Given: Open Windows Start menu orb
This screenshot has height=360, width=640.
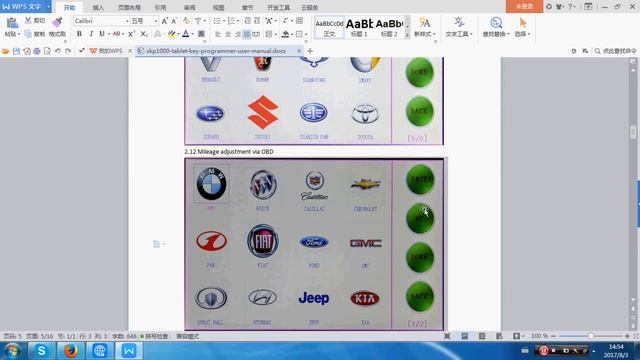Looking at the screenshot, I should (x=12, y=351).
